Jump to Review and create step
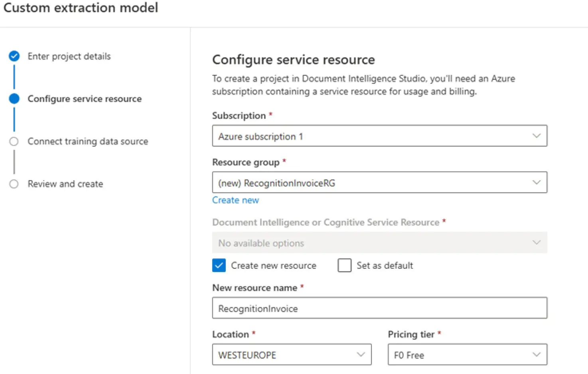The width and height of the screenshot is (588, 374). coord(65,184)
